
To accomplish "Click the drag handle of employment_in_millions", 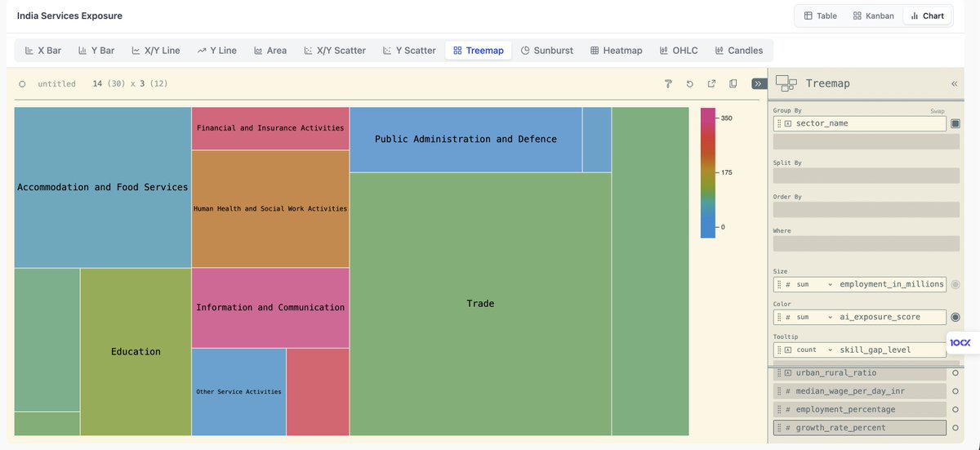I will pyautogui.click(x=779, y=284).
